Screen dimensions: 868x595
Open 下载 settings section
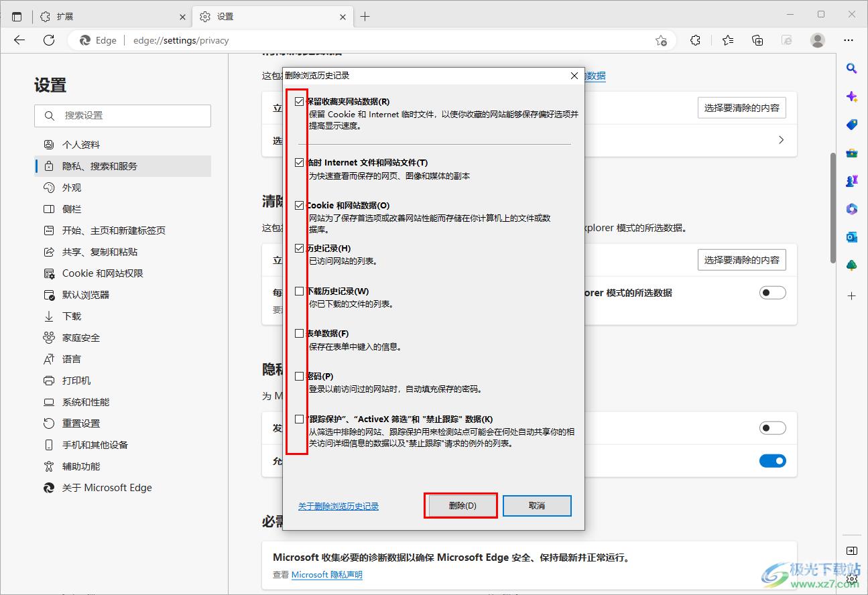(x=123, y=316)
